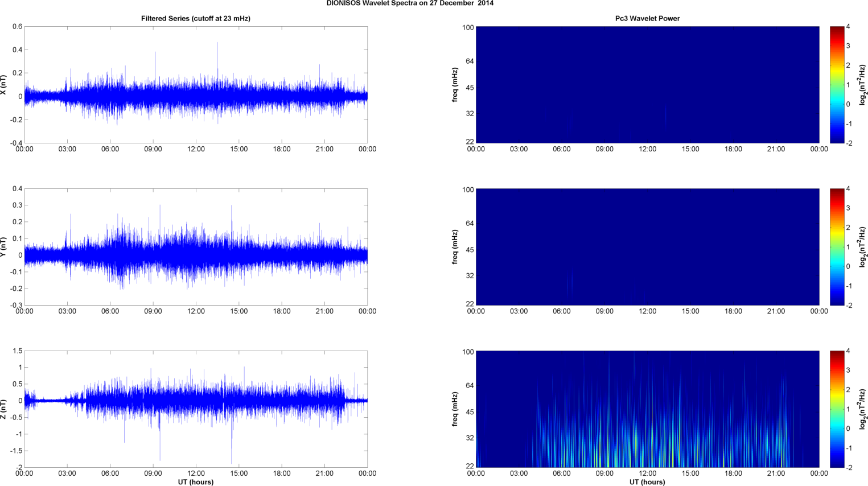
Task: Click the Y component wavelet power spectrogram
Action: tap(647, 247)
